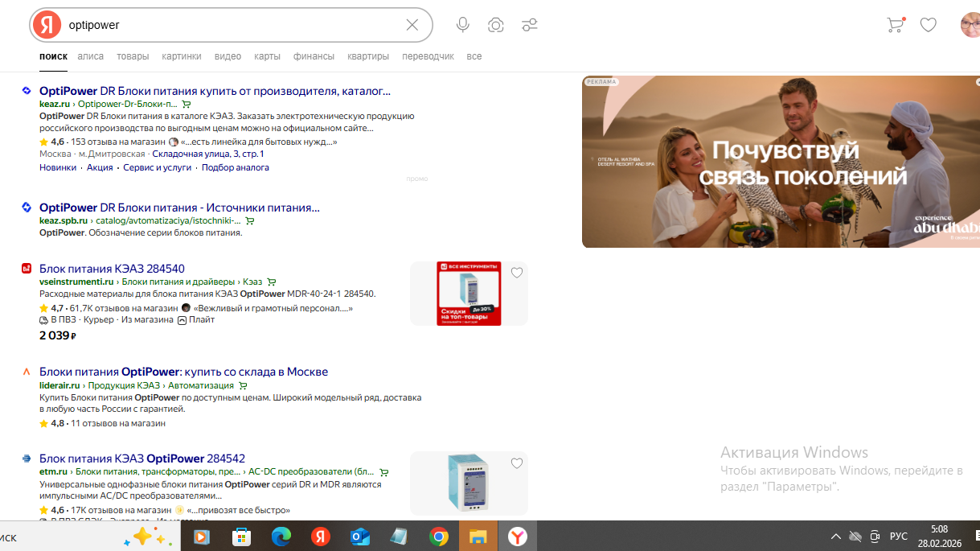This screenshot has width=980, height=551.
Task: Click cart icon next to keaz.ru breadcrumb
Action: [x=187, y=105]
